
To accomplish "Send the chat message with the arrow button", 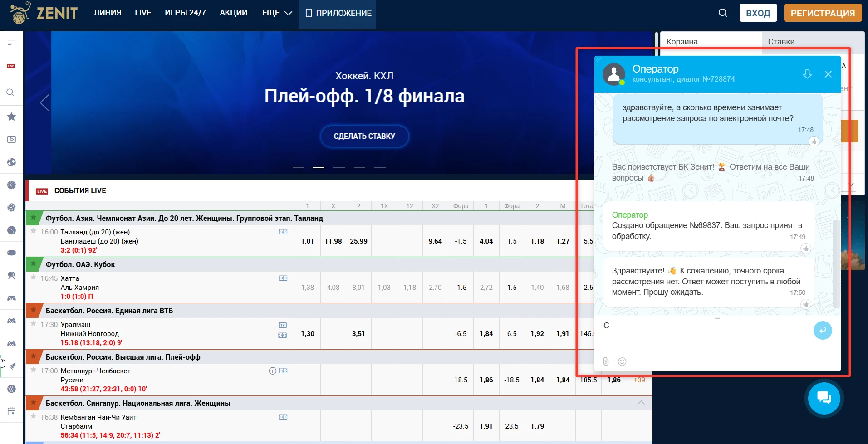I will pyautogui.click(x=822, y=330).
